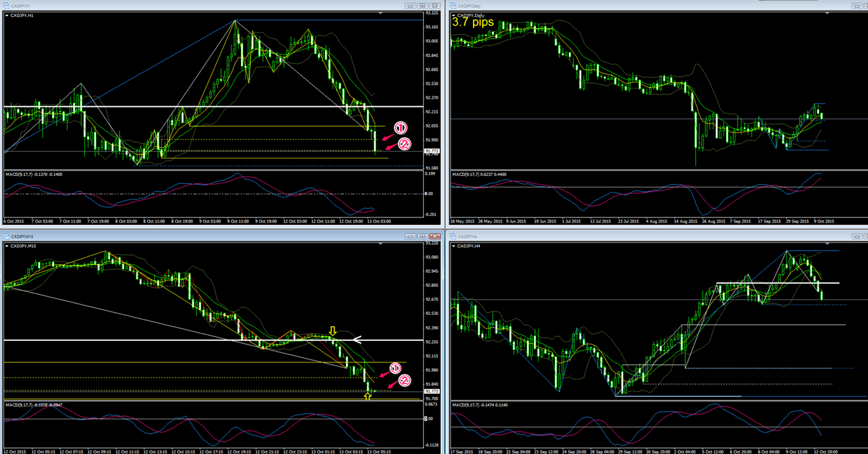Click circled marker 2 on the M15 chart
The width and height of the screenshot is (868, 454).
pyautogui.click(x=404, y=381)
